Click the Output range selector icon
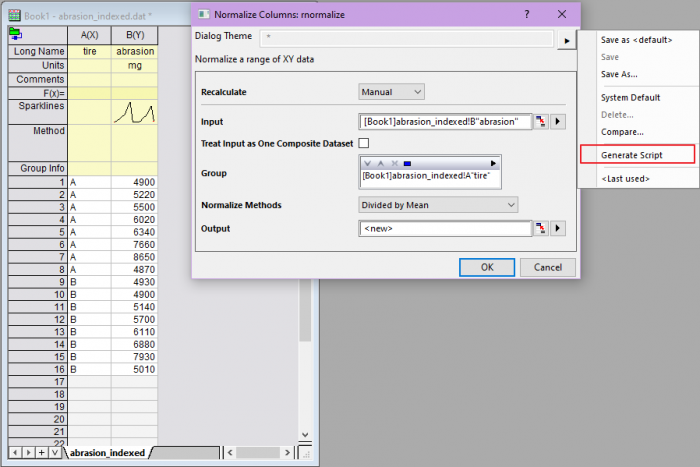Viewport: 700px width, 467px height. pos(541,229)
